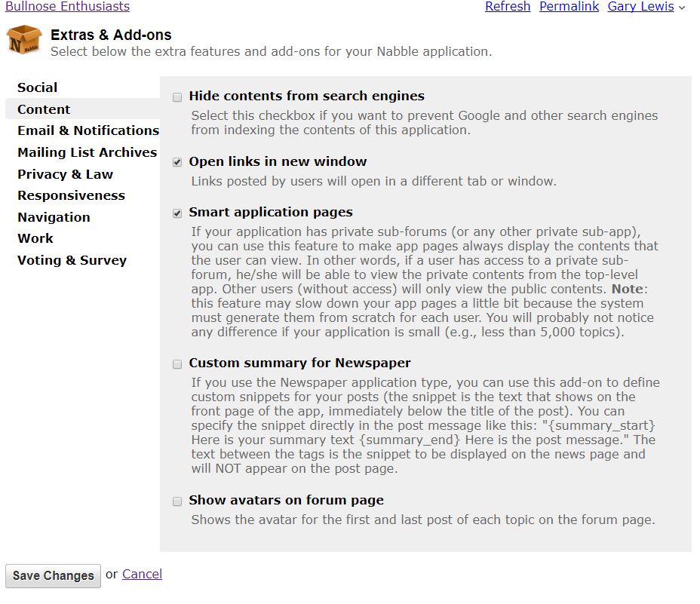This screenshot has height=604, width=700.
Task: Select the Content category tab
Action: [x=44, y=109]
